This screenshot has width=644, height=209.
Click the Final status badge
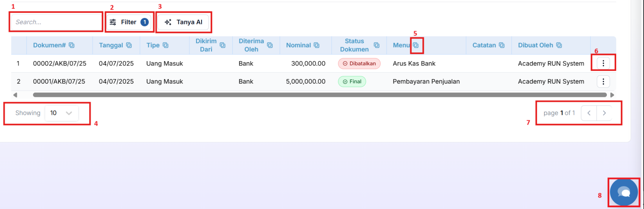352,82
